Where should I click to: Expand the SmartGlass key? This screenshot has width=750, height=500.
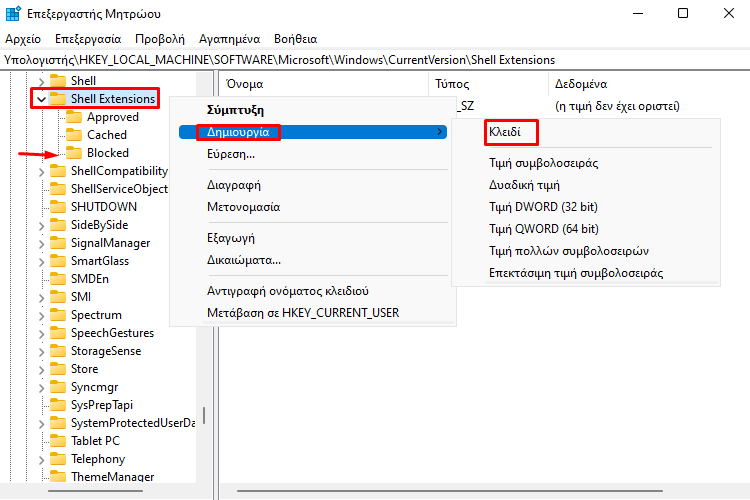click(42, 262)
